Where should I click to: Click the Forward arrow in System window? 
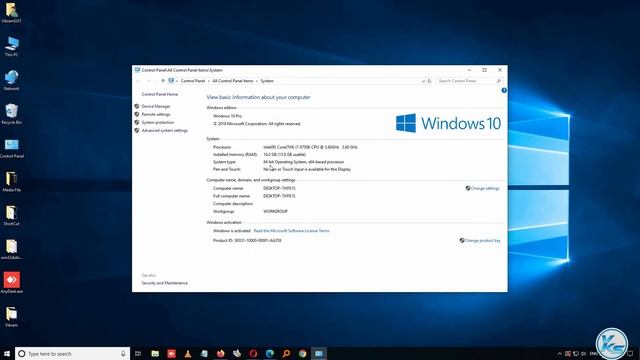click(149, 81)
